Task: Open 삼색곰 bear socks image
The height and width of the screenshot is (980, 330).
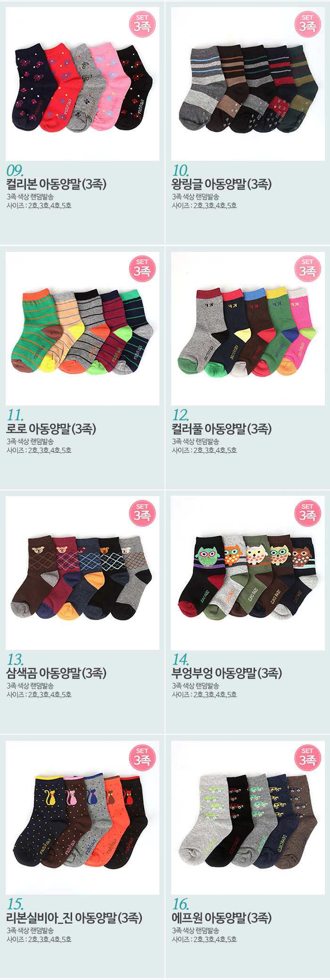Action: [82, 573]
